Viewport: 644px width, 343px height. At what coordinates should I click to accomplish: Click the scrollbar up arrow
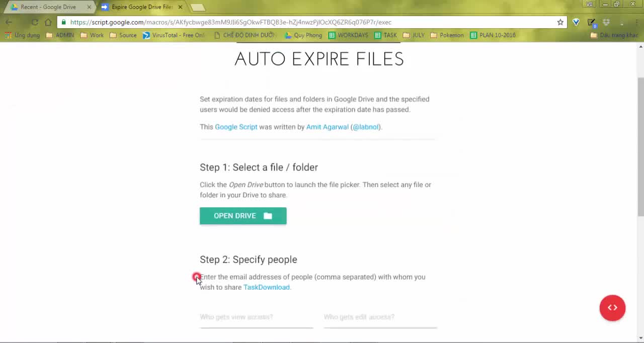pos(640,46)
